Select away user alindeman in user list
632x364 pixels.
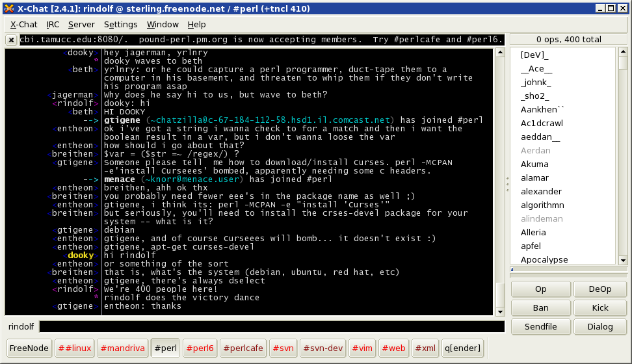(x=542, y=219)
